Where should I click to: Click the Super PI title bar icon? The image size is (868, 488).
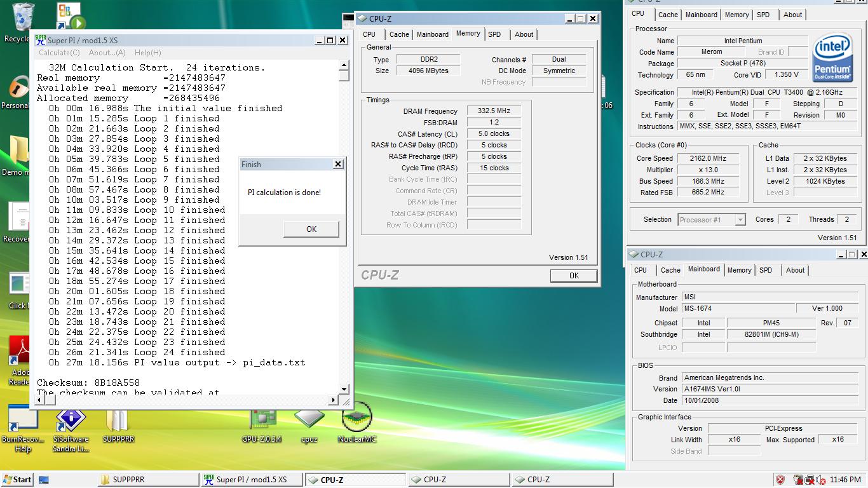tap(41, 40)
